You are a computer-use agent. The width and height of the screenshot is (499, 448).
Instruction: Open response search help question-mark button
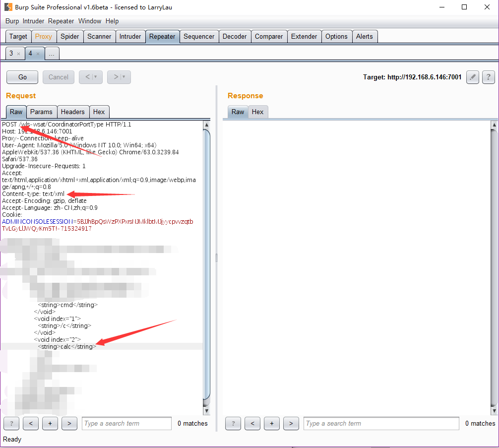(233, 424)
